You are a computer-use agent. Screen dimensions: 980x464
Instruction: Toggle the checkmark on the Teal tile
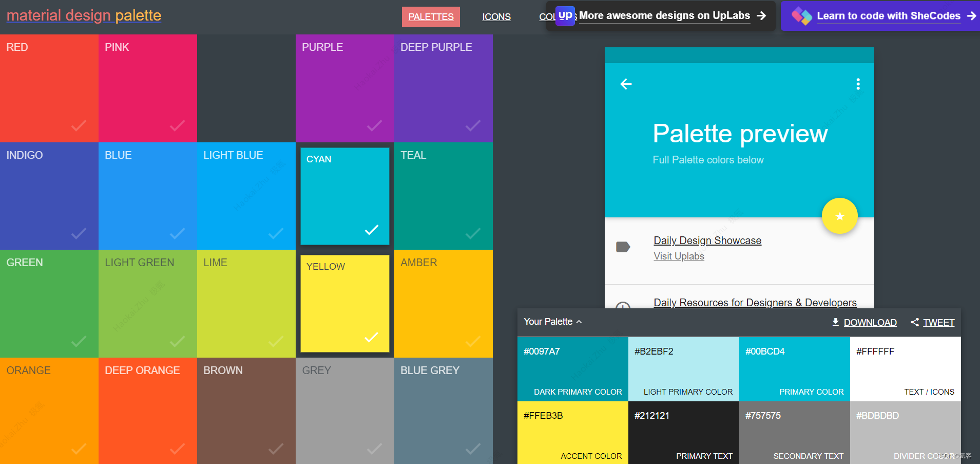point(473,233)
